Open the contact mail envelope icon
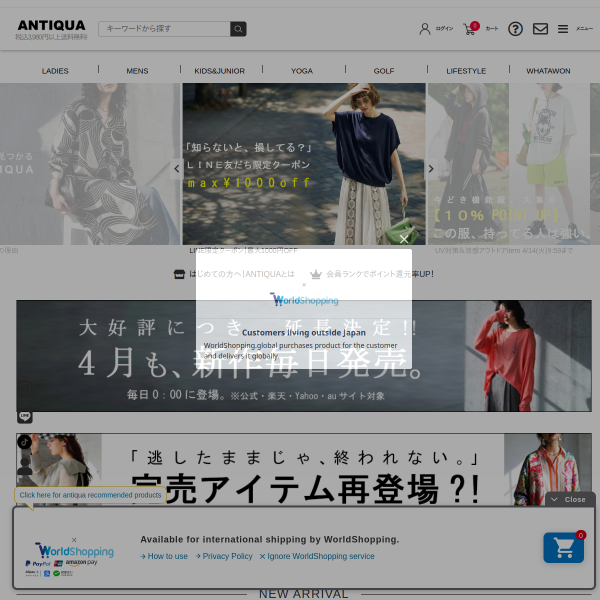 540,29
